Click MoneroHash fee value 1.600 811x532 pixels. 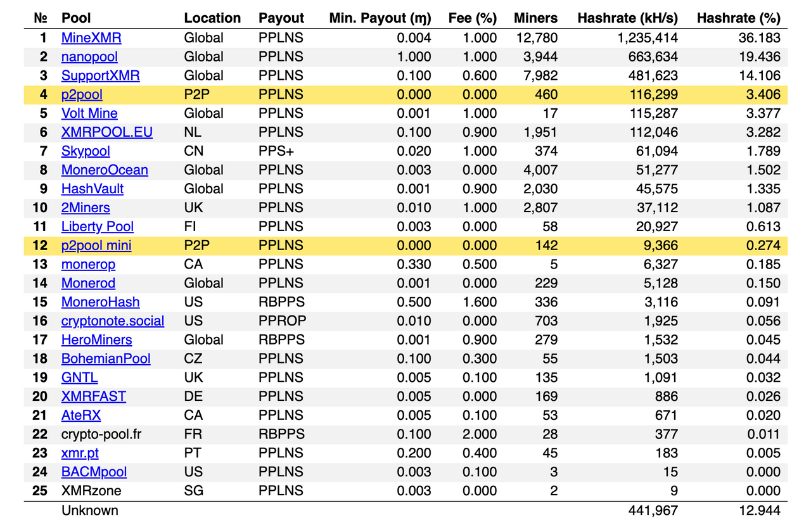coord(480,302)
